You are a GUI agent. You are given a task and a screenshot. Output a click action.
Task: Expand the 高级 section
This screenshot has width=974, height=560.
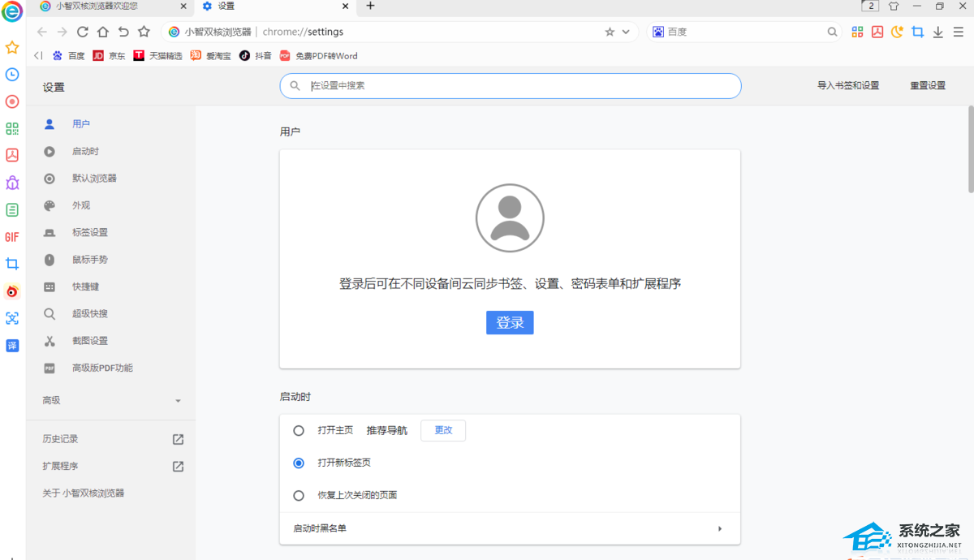tap(111, 400)
